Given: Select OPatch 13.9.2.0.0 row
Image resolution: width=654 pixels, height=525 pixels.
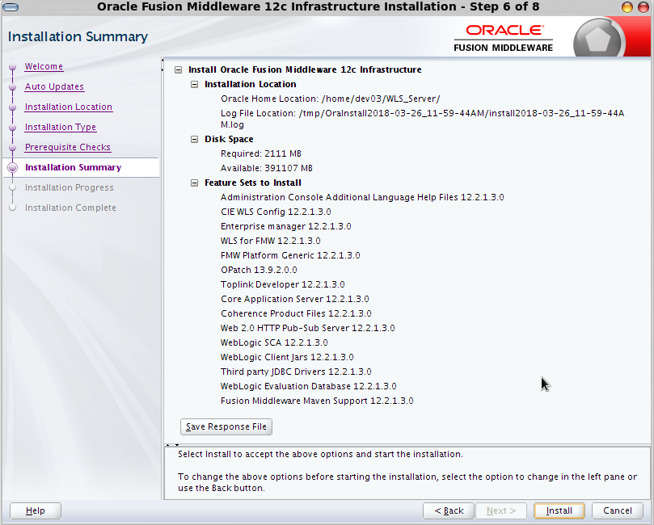Looking at the screenshot, I should (259, 270).
